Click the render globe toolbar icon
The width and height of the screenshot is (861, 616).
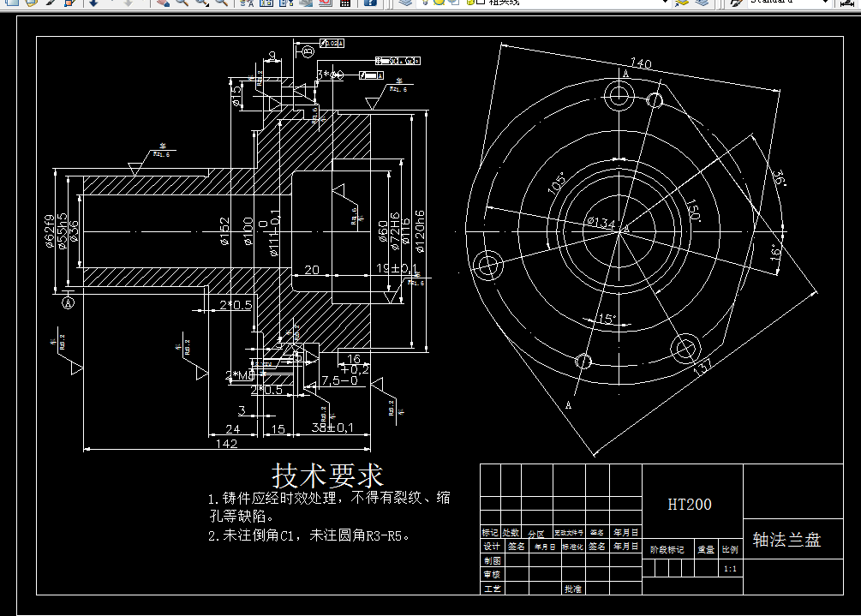click(305, 5)
